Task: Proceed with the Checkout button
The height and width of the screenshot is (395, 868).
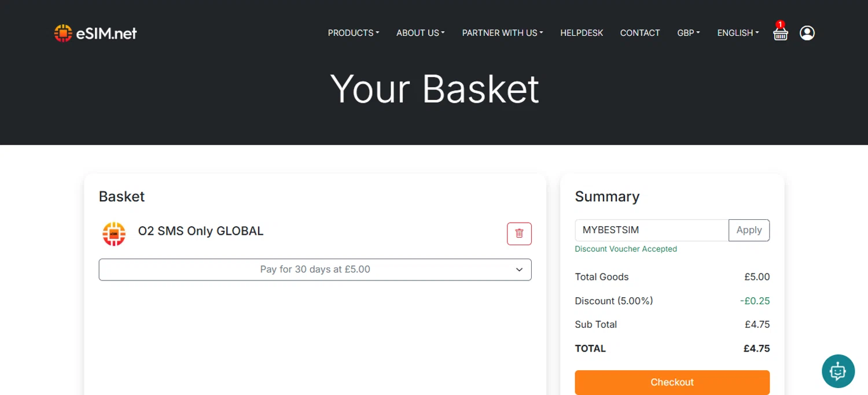Action: point(672,382)
